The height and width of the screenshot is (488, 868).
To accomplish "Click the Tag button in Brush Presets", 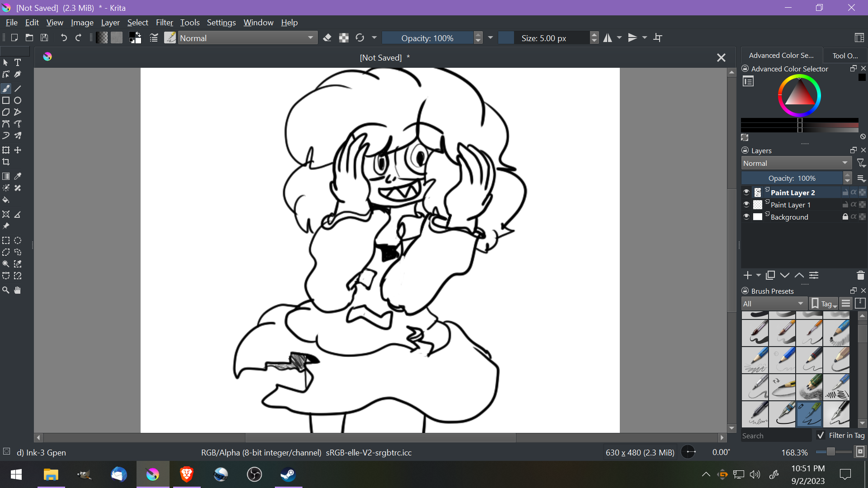I will 824,304.
